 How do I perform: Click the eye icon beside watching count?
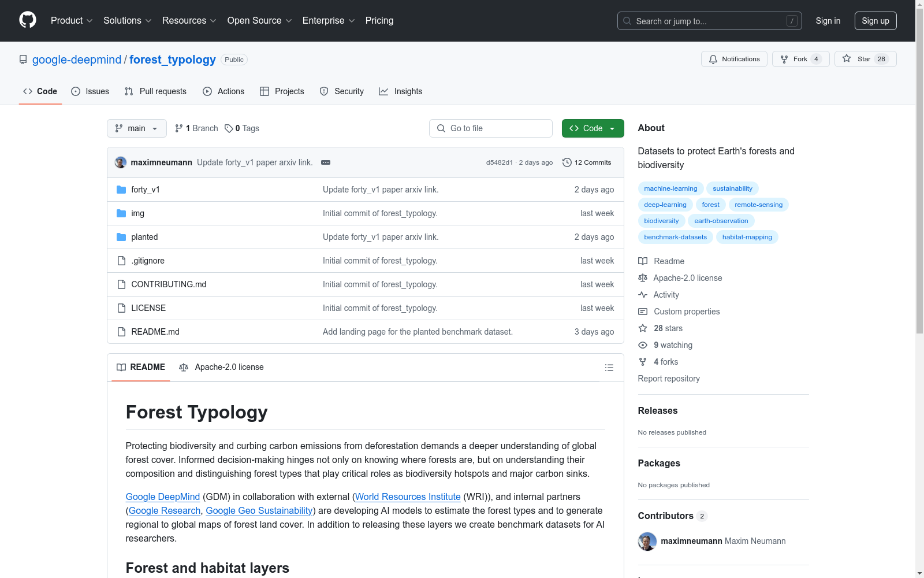[x=643, y=345]
